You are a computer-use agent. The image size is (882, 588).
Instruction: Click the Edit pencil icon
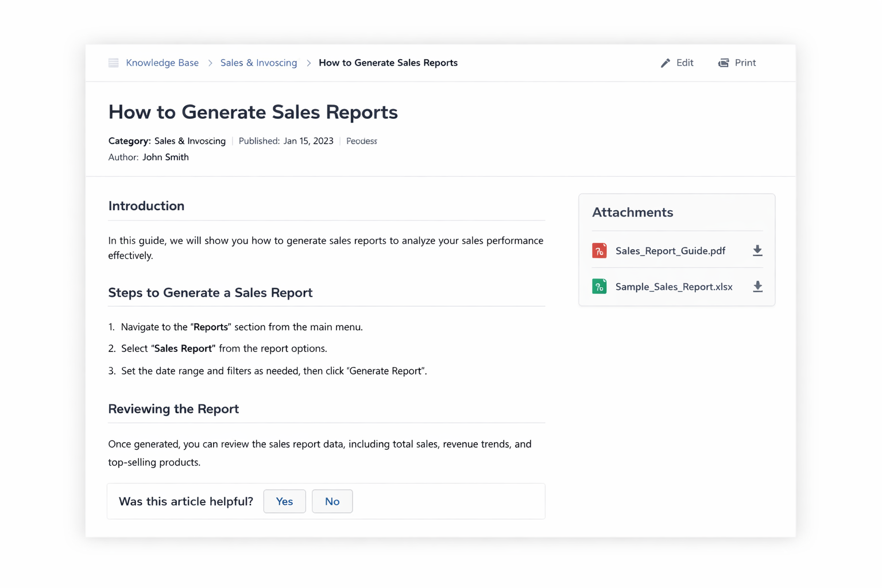[665, 63]
